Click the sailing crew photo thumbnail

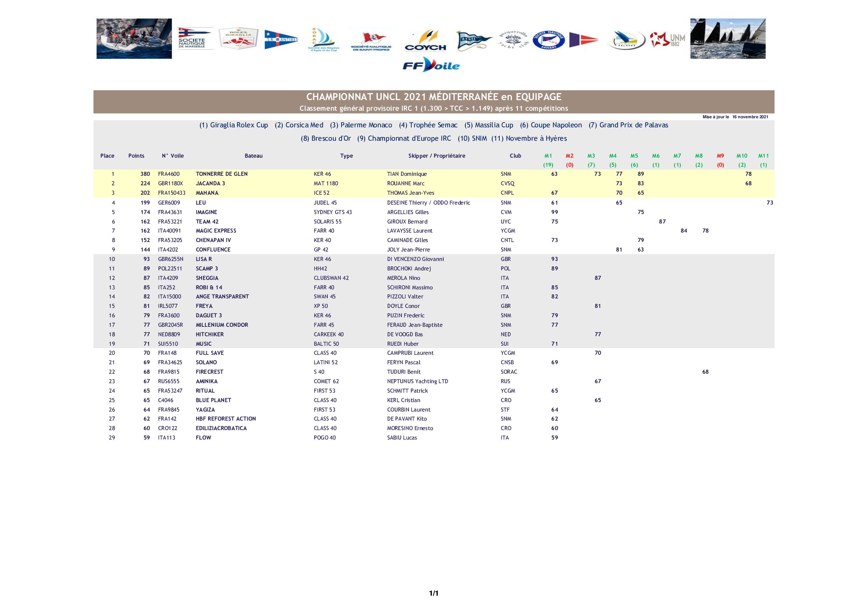[x=134, y=39]
